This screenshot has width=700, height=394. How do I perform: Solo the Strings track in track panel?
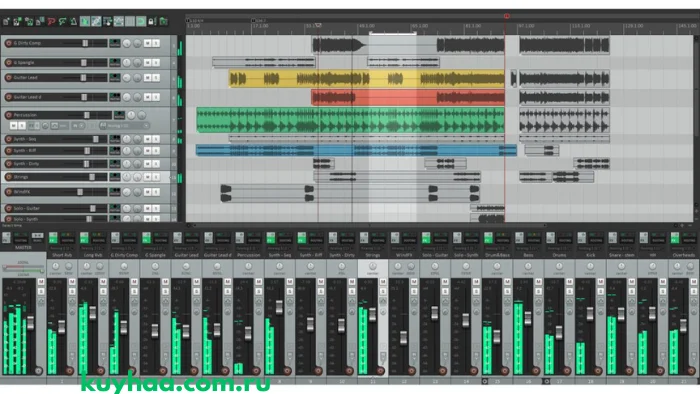point(156,177)
